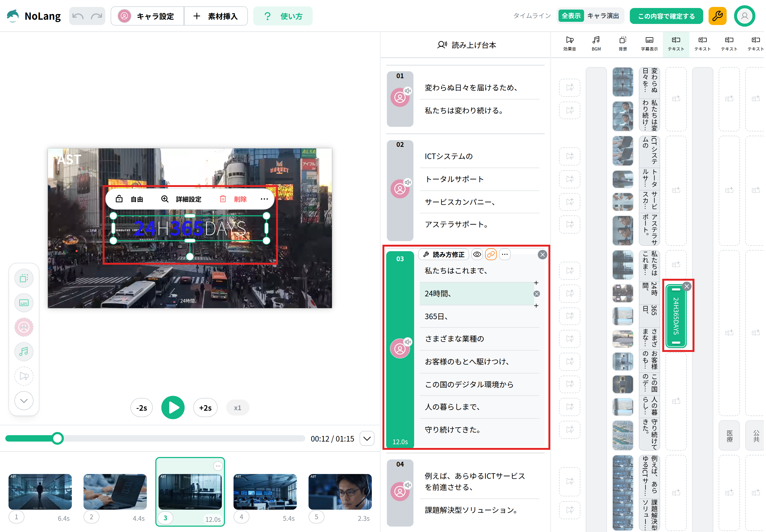The width and height of the screenshot is (766, 532).
Task: Add sound effect for 変わらぬ日々を届けるため line
Action: [570, 88]
